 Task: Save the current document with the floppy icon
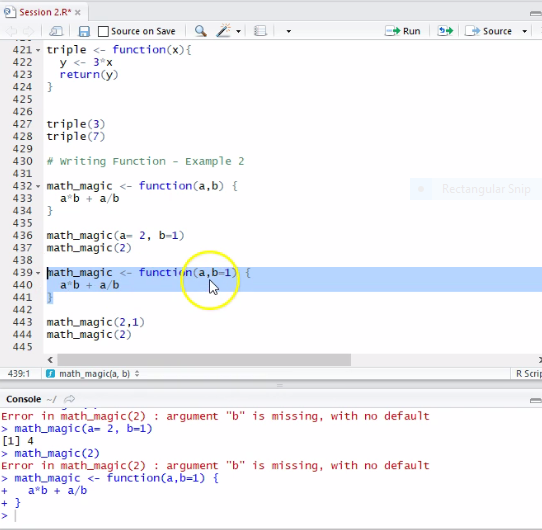[84, 31]
